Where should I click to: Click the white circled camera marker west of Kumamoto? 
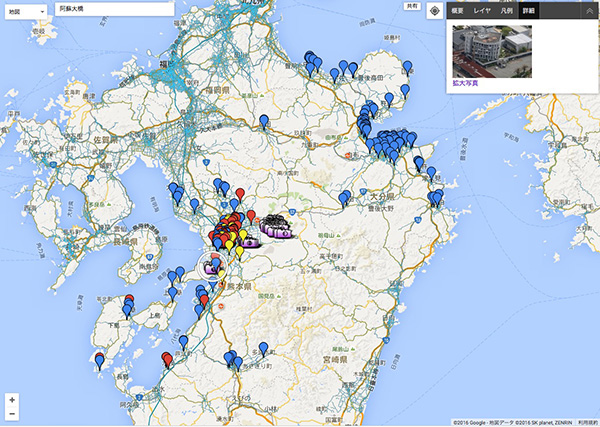click(x=212, y=266)
